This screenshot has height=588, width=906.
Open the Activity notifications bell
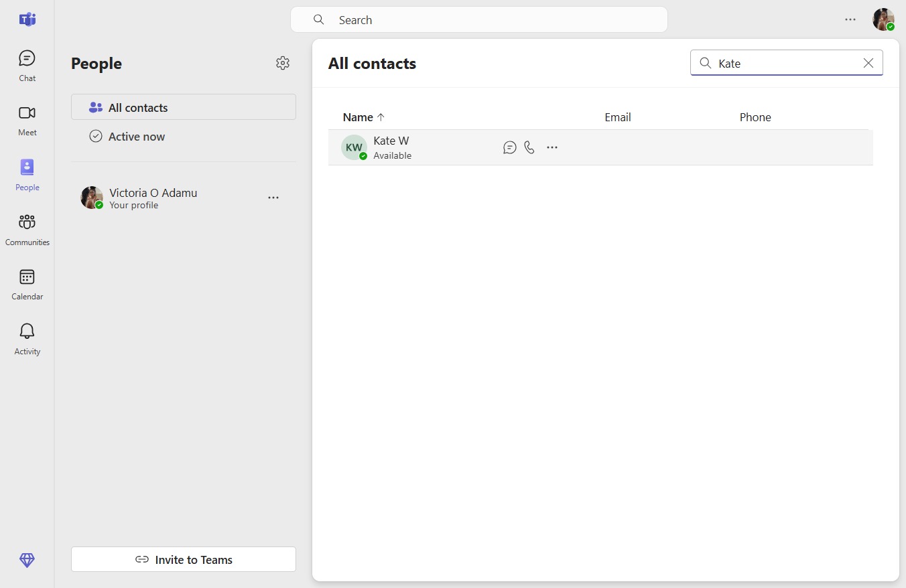point(27,339)
